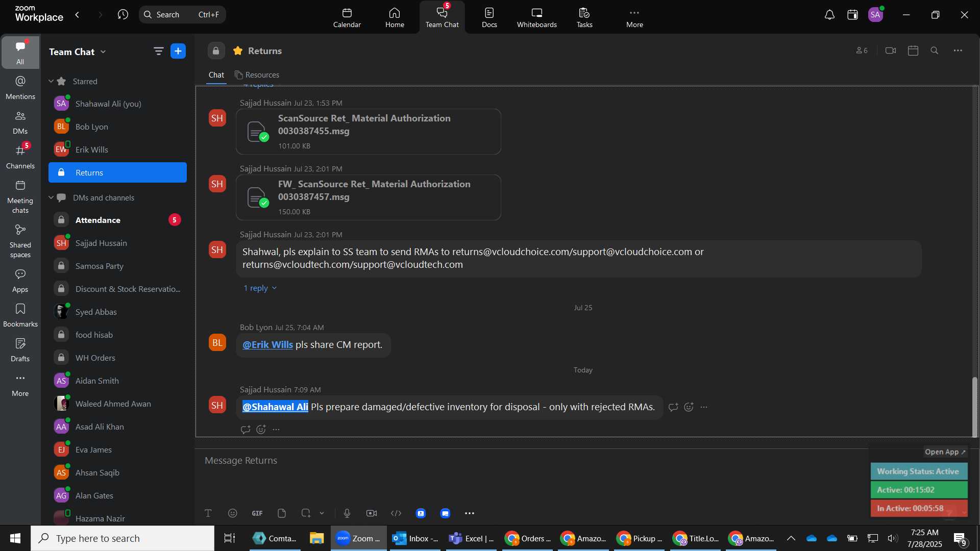The image size is (980, 551).
Task: Open chat with Bob Lyon
Action: (x=117, y=127)
